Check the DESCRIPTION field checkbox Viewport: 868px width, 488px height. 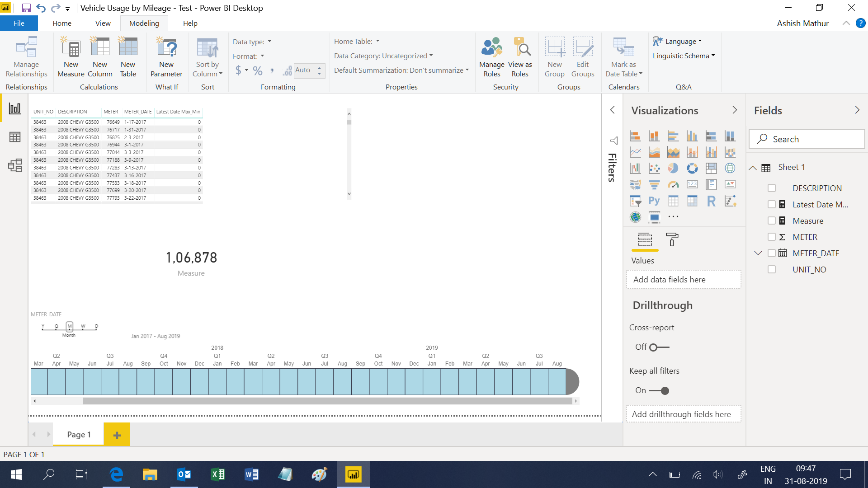point(772,188)
